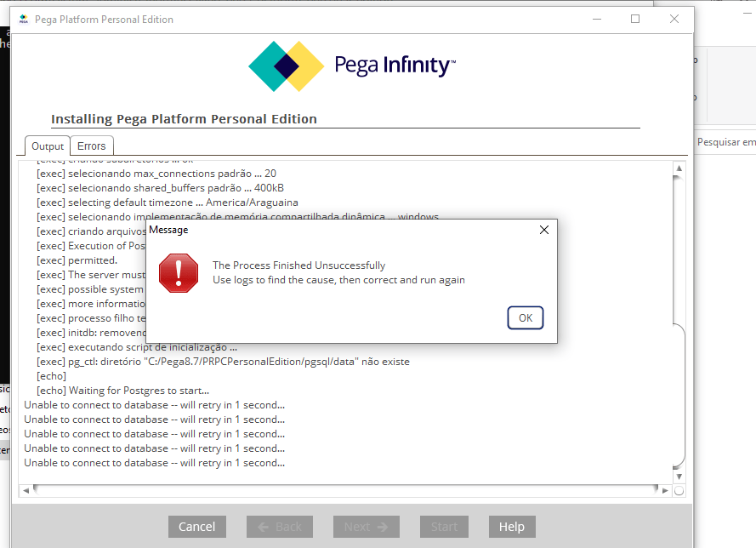The image size is (756, 548).
Task: Click the 'pg_ctl: diretório' não existe line
Action: click(x=223, y=362)
